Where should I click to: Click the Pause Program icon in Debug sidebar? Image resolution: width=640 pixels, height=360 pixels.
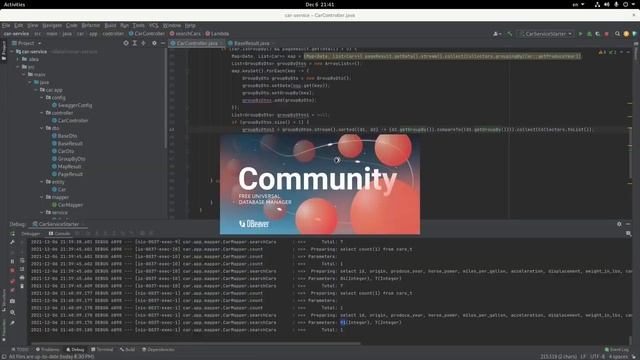click(13, 261)
